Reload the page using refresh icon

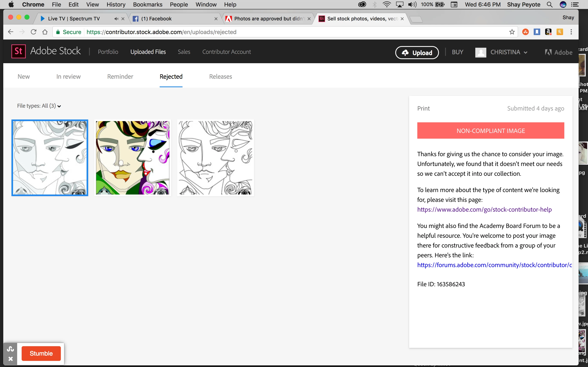tap(33, 32)
